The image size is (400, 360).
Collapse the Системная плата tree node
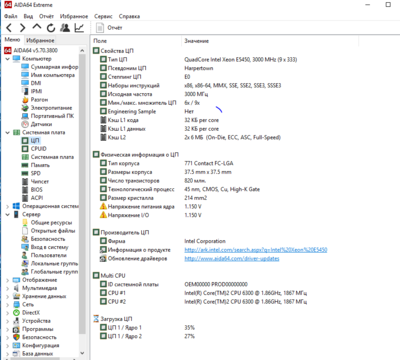[8, 132]
